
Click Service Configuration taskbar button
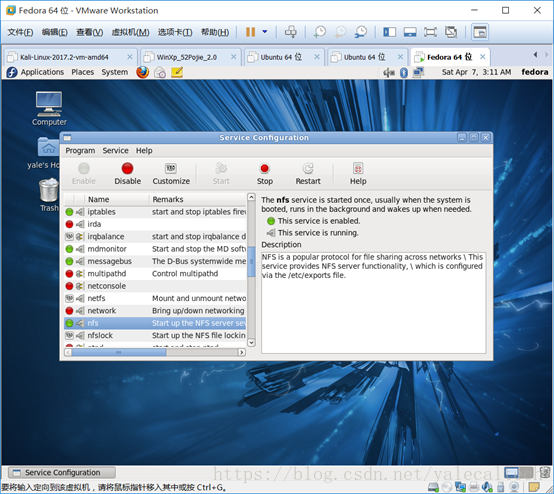click(62, 472)
